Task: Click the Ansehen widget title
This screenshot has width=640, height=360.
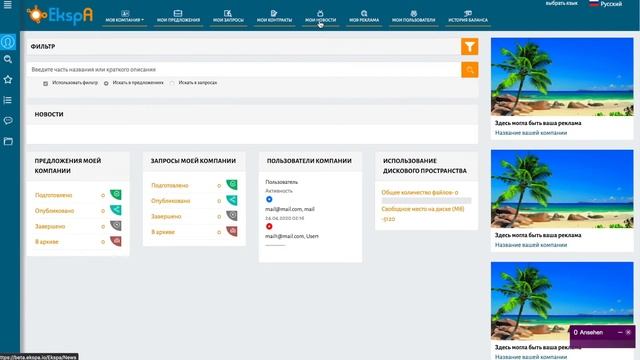Action: tap(588, 332)
